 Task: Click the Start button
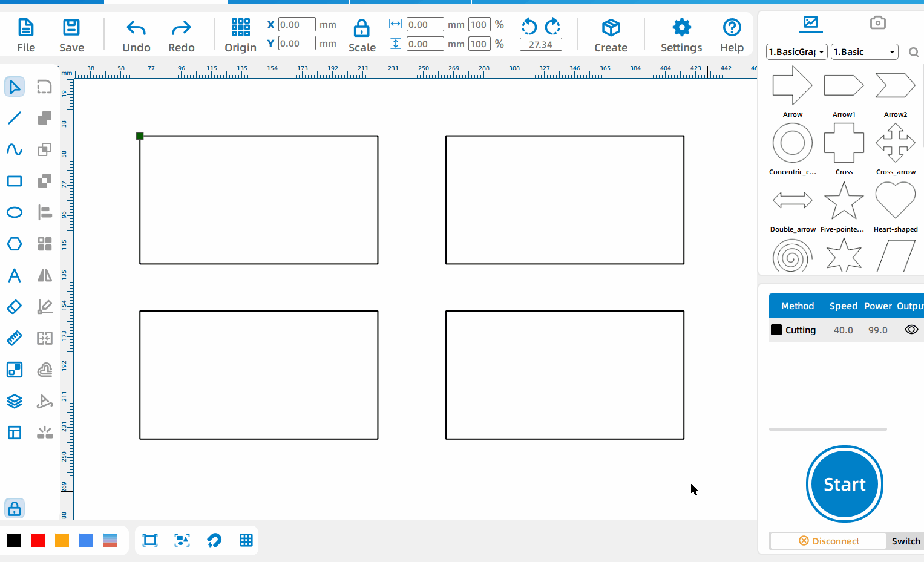pyautogui.click(x=845, y=484)
